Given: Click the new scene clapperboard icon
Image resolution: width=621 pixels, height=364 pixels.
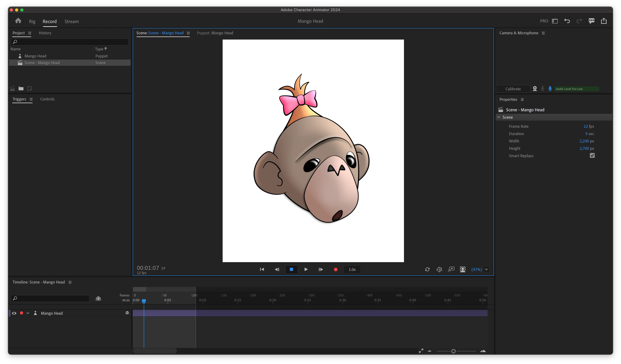Looking at the screenshot, I should (x=12, y=89).
